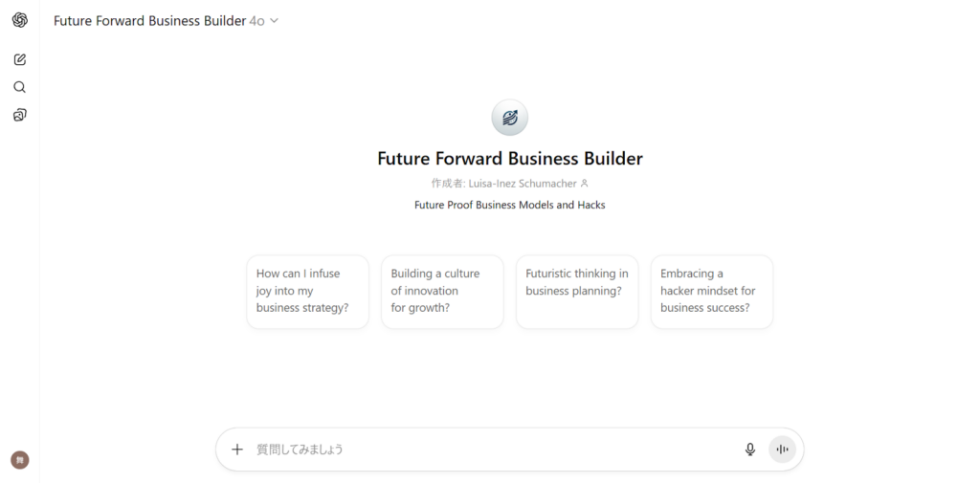This screenshot has width=980, height=483.
Task: Open the search chats magnifier icon
Action: pyautogui.click(x=19, y=87)
